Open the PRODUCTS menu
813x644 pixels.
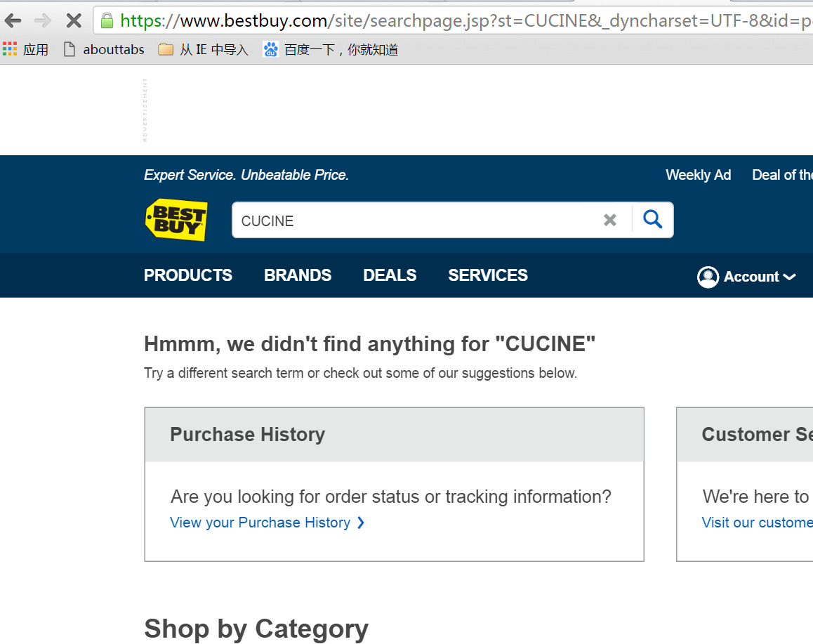tap(188, 275)
